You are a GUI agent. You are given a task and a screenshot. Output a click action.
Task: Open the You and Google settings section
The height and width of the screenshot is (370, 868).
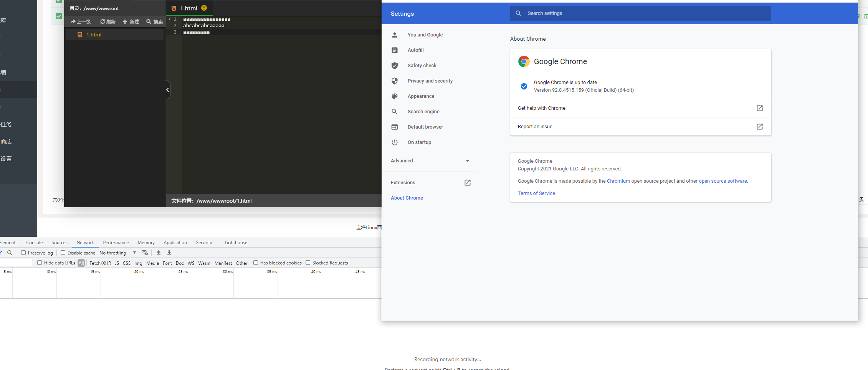tap(425, 35)
